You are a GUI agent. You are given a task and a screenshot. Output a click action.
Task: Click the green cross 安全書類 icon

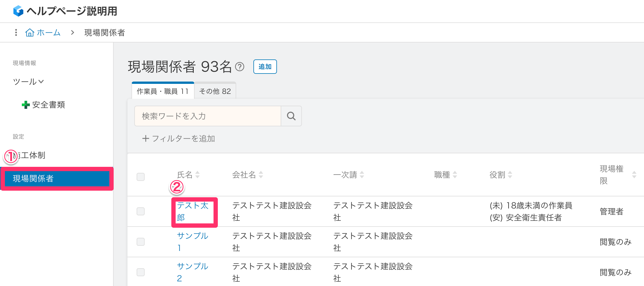26,105
